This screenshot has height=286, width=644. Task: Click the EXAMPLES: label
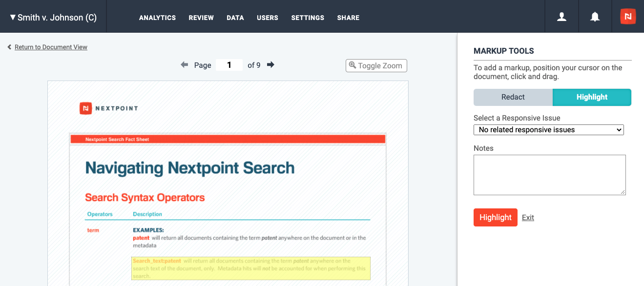coord(148,230)
